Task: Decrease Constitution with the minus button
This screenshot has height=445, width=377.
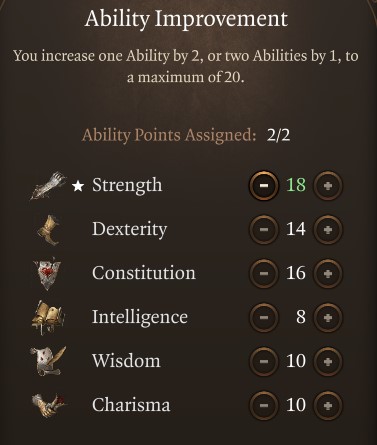Action: click(264, 273)
